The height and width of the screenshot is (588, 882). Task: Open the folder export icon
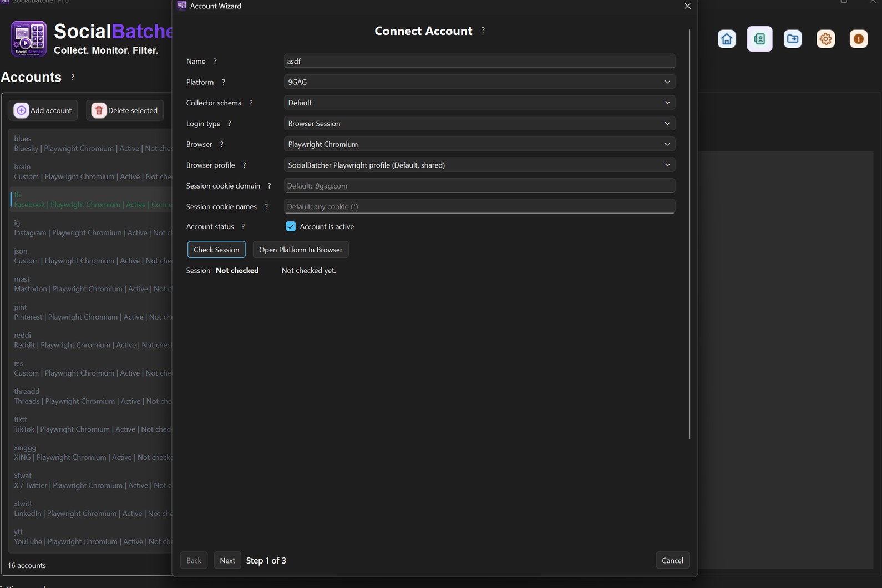(793, 39)
